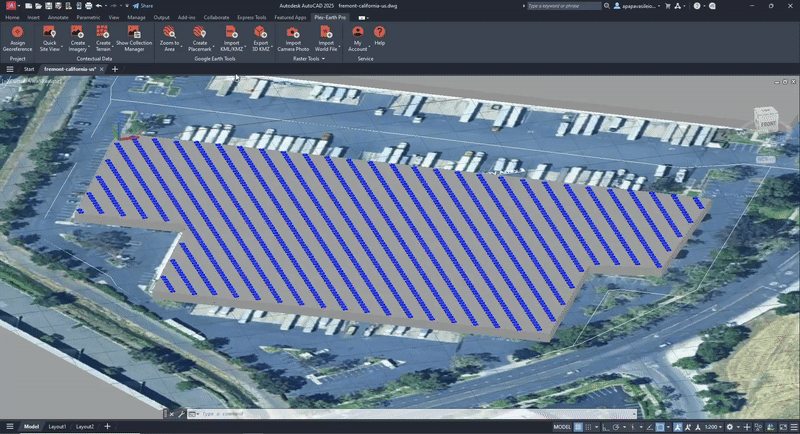Screen dimensions: 800x434
Task: Toggle 2D object snap in status bar
Action: (x=660, y=427)
